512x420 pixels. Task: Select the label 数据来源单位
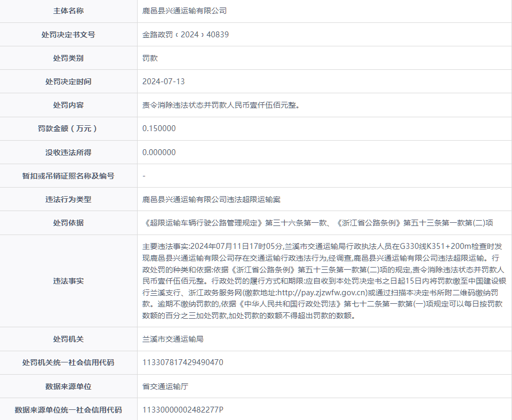pyautogui.click(x=68, y=386)
